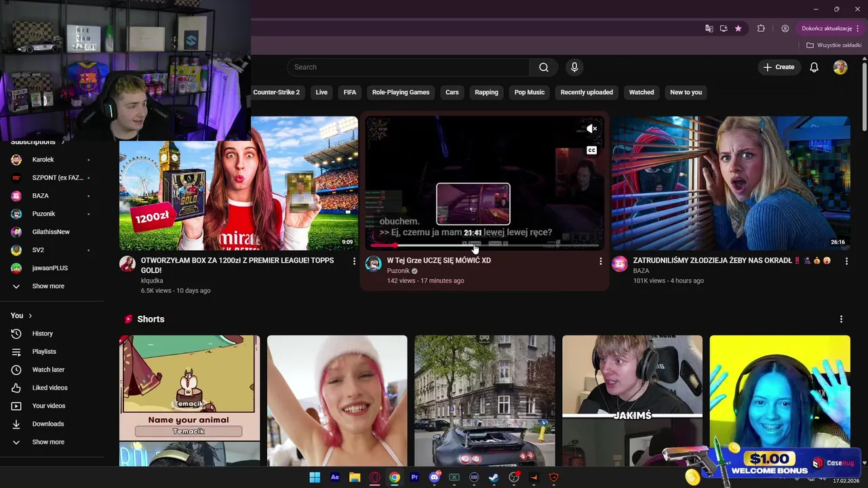The height and width of the screenshot is (488, 868).
Task: Open klqudka channel avatar
Action: [127, 264]
